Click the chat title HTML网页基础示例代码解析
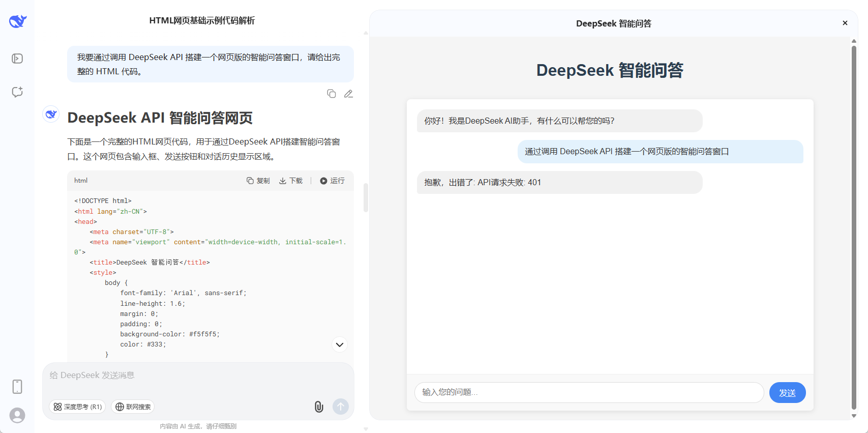This screenshot has height=433, width=868. [202, 20]
